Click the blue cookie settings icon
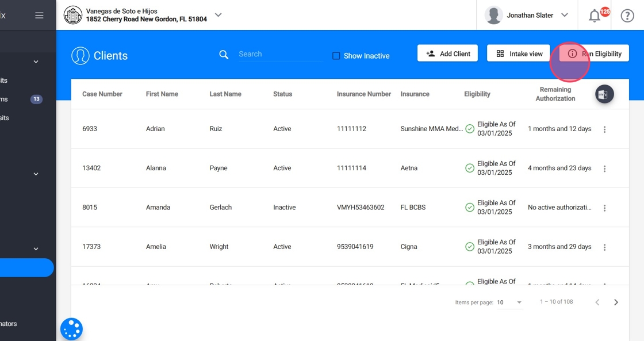This screenshot has width=644, height=341. [71, 329]
